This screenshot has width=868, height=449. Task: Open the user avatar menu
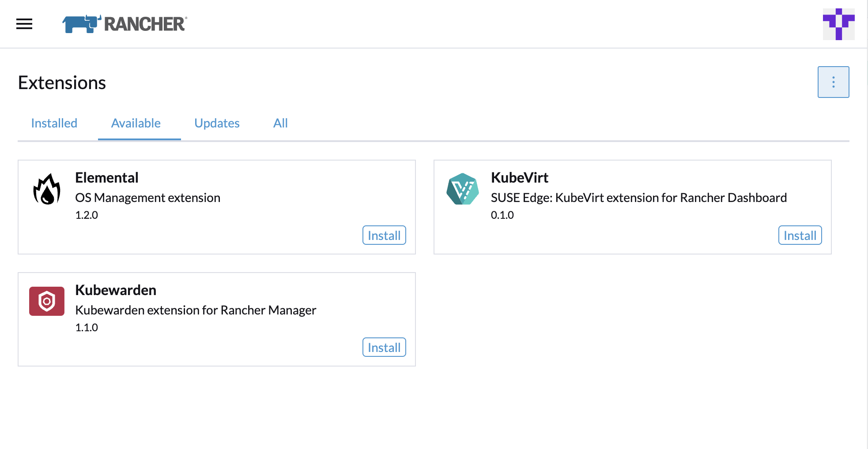point(838,24)
